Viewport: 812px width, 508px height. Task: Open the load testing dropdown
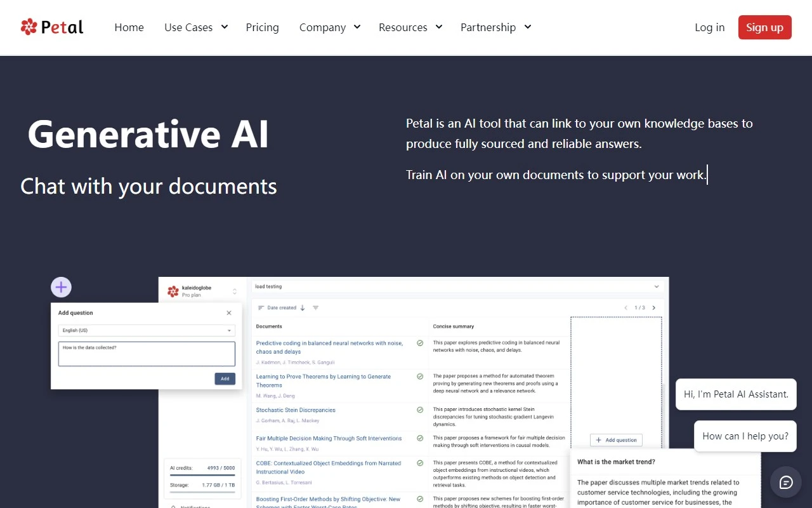click(x=457, y=286)
